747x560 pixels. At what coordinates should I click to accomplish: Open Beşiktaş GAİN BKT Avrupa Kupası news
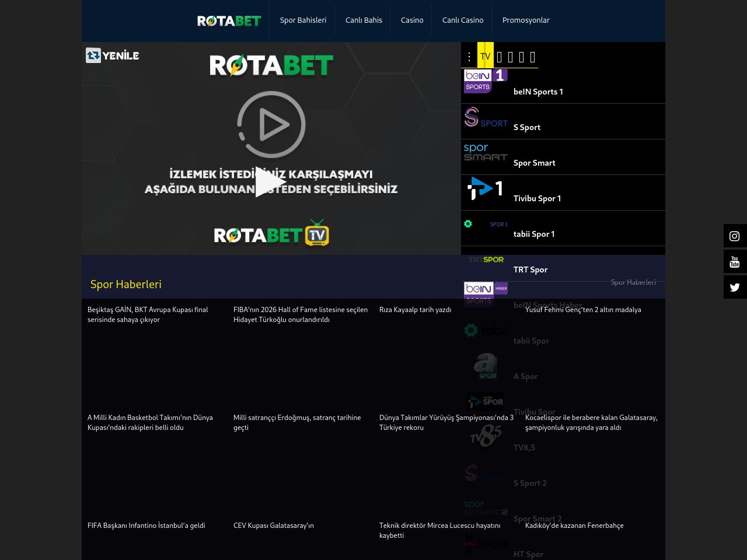click(155, 315)
